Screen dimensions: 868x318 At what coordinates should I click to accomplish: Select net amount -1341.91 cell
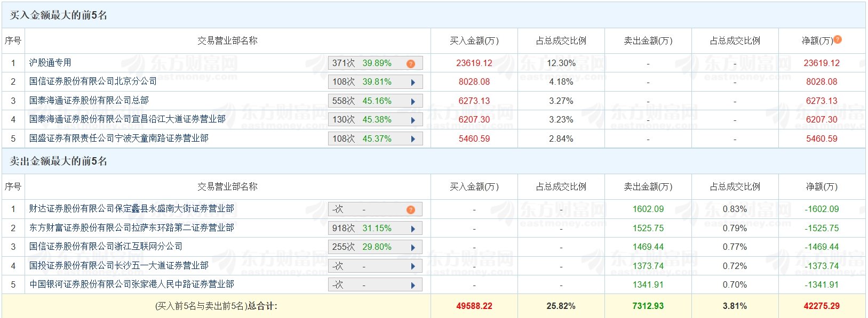click(822, 284)
